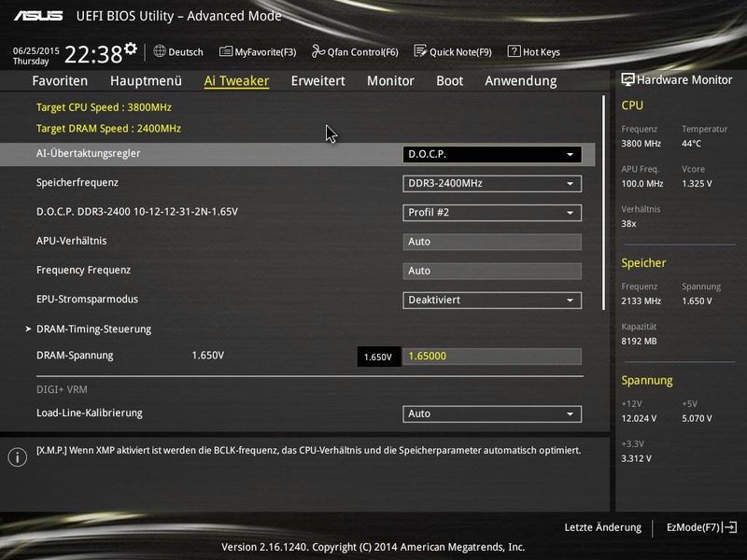The height and width of the screenshot is (560, 747).
Task: Open EPU-Stromsparmodus Deaktiviert dropdown
Action: click(492, 300)
